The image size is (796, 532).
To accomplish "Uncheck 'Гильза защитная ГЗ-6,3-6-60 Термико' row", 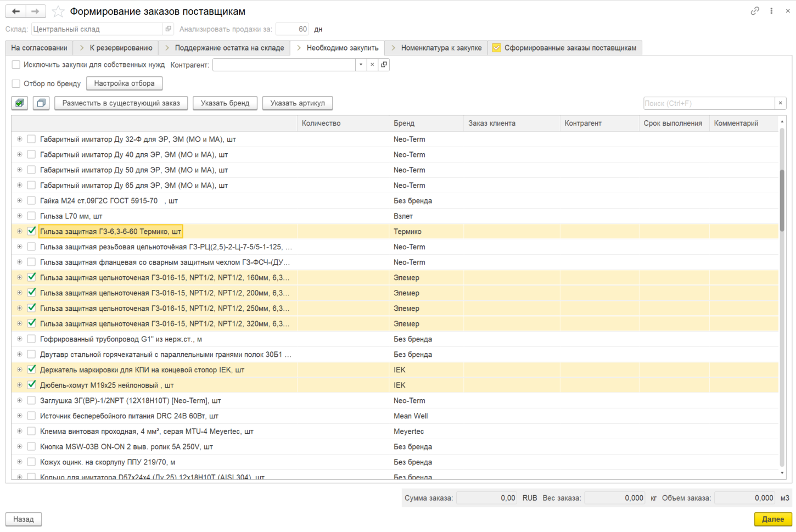I will coord(31,231).
